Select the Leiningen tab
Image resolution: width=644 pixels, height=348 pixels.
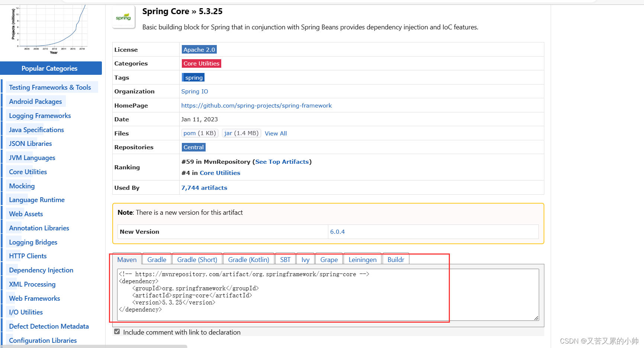tap(363, 259)
